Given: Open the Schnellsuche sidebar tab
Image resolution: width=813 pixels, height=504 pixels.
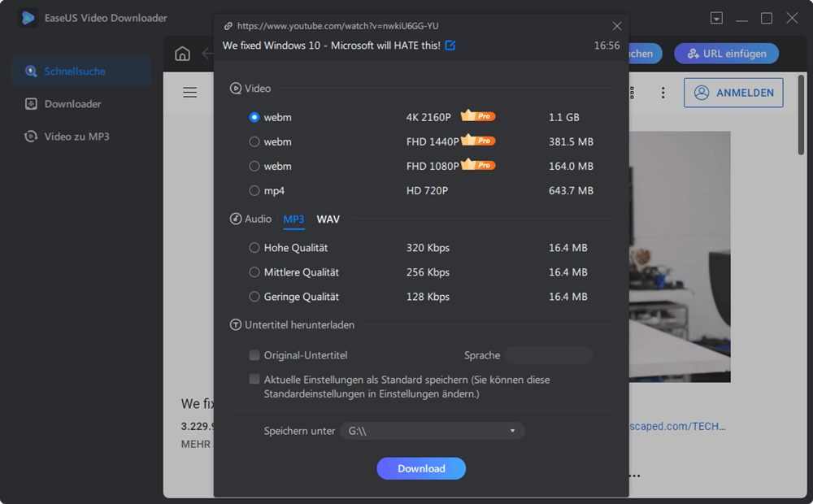Looking at the screenshot, I should [x=81, y=71].
